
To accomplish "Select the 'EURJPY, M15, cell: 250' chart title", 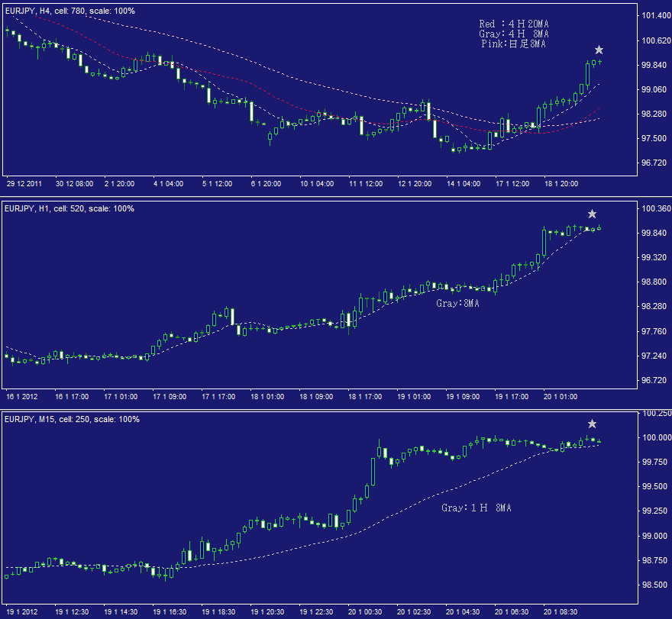I will click(x=72, y=419).
